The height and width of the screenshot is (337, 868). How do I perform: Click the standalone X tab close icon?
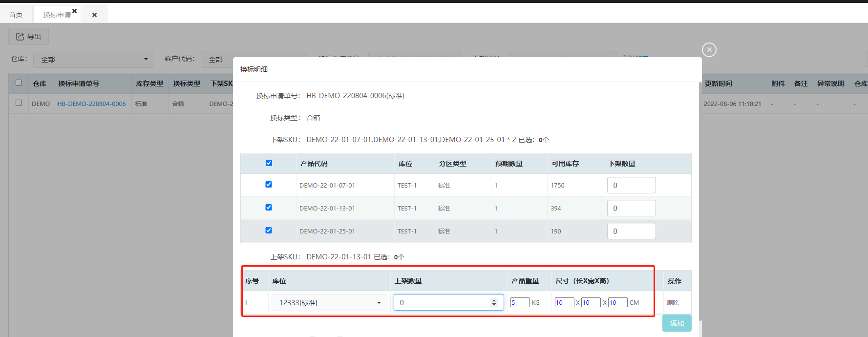coord(94,15)
